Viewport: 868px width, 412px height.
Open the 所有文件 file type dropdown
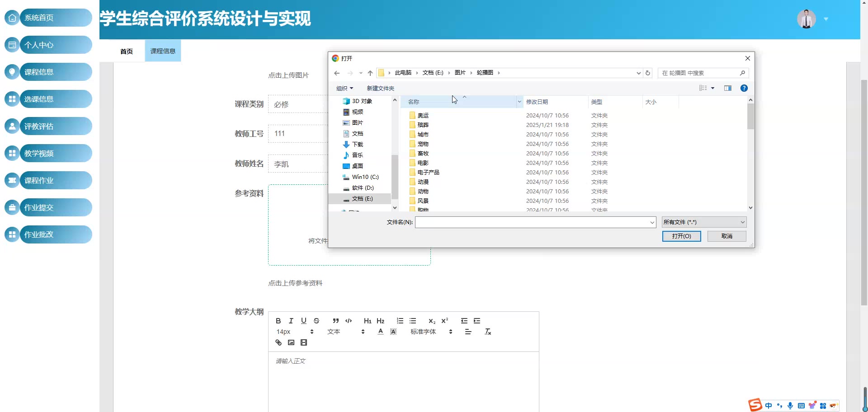tap(704, 222)
